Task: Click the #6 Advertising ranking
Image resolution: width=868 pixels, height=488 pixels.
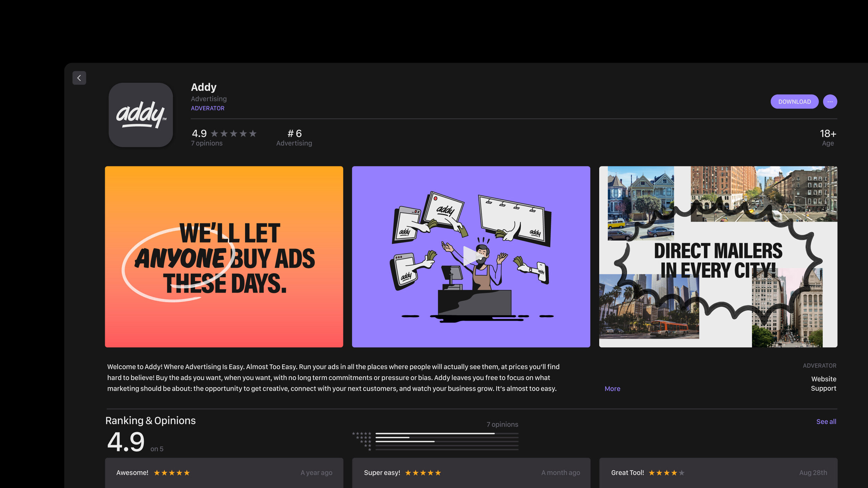Action: (294, 138)
